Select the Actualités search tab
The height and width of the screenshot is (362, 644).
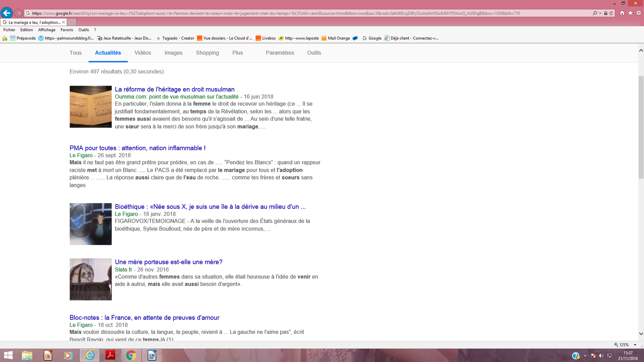tap(108, 53)
